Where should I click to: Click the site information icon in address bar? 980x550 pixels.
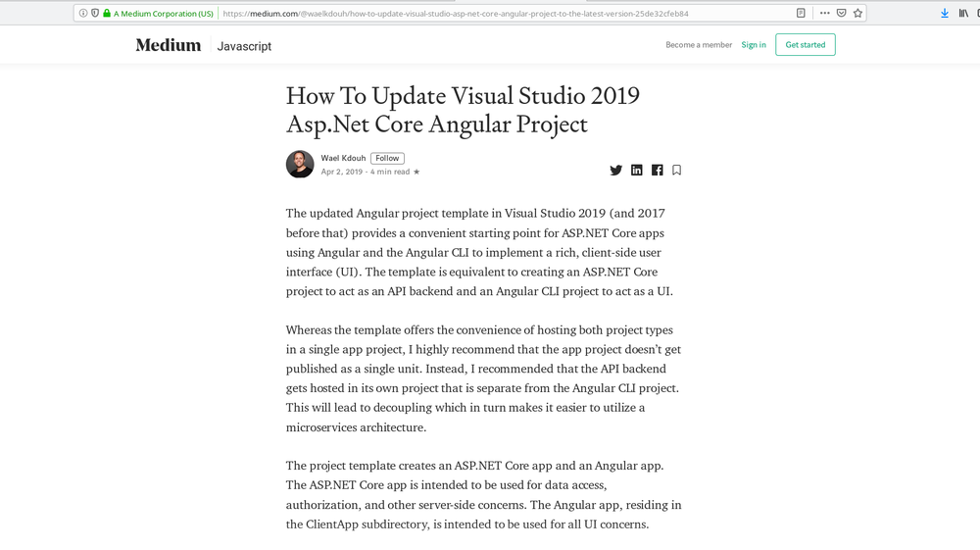[83, 13]
